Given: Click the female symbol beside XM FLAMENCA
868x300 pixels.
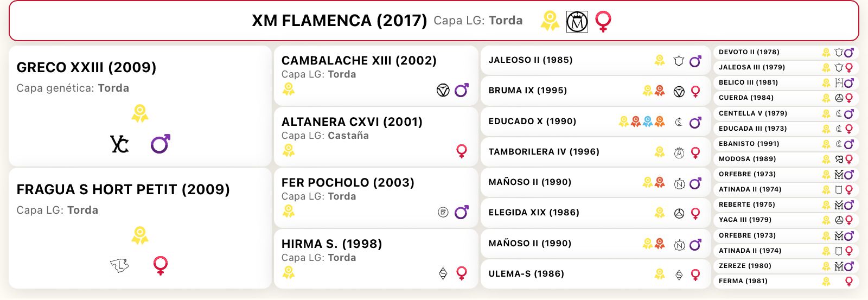Looking at the screenshot, I should [603, 22].
